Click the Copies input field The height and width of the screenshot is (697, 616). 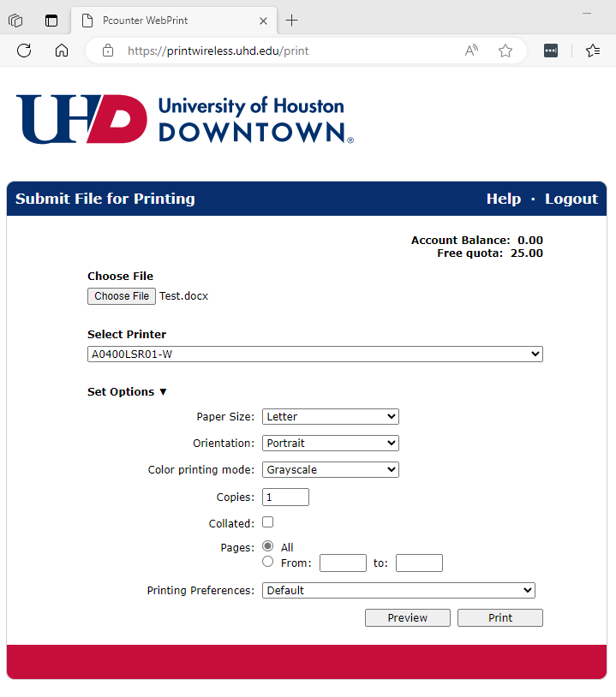point(285,497)
